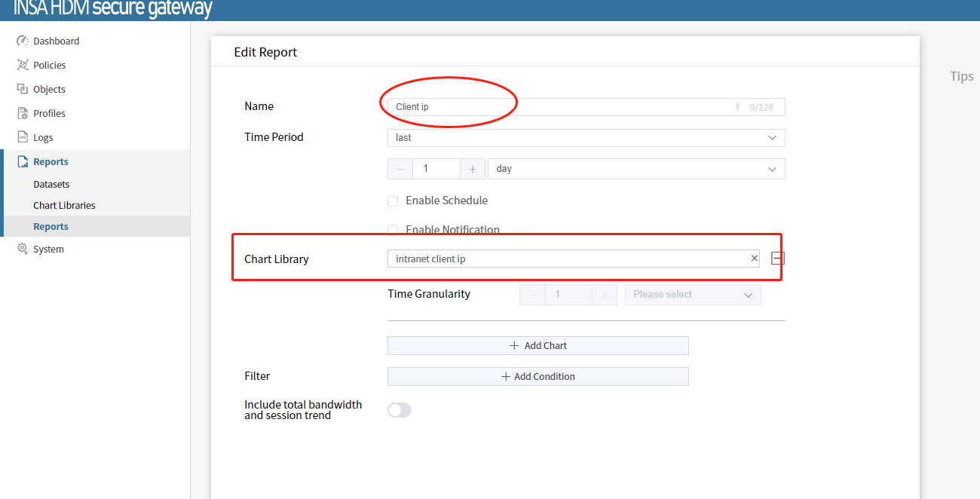Expand the Time Granularity 'Please select' dropdown

693,295
